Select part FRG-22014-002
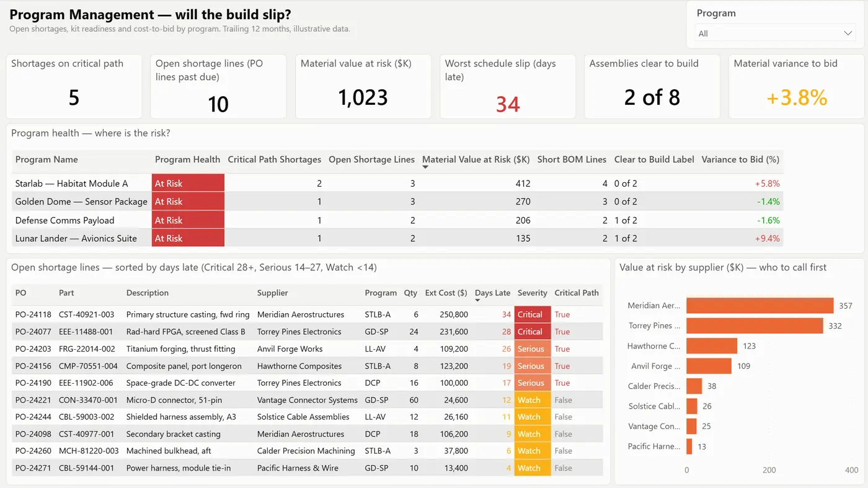The height and width of the screenshot is (488, 868). point(87,348)
